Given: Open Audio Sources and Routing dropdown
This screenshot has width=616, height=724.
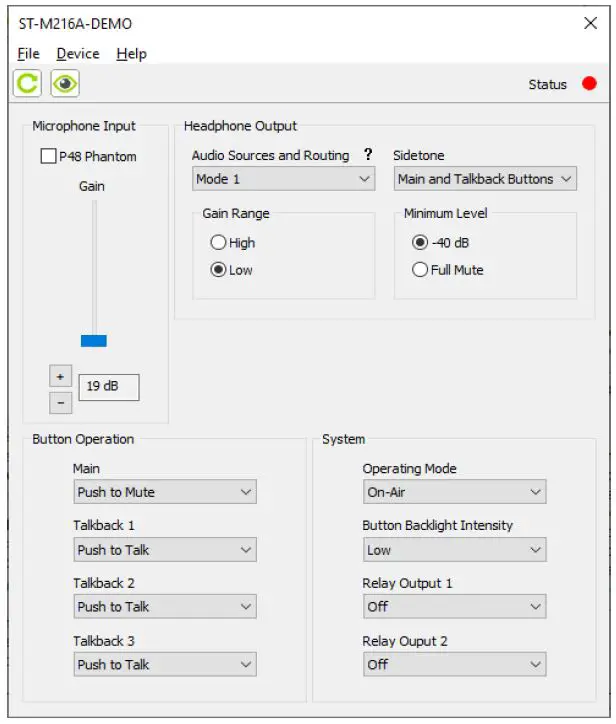Looking at the screenshot, I should click(283, 179).
